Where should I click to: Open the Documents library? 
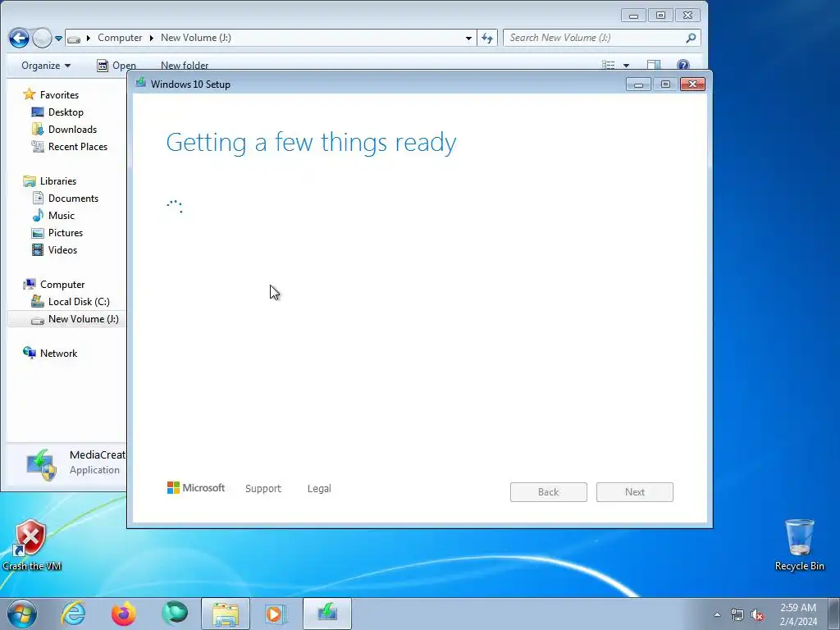[x=73, y=199]
